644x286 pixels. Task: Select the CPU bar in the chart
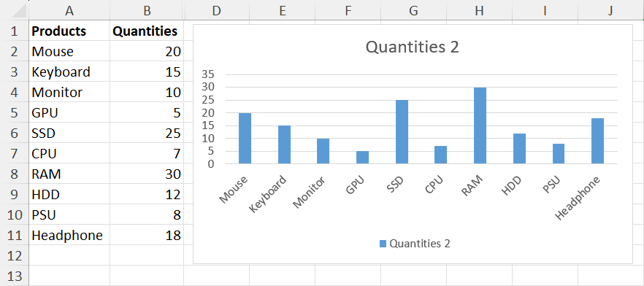click(441, 155)
